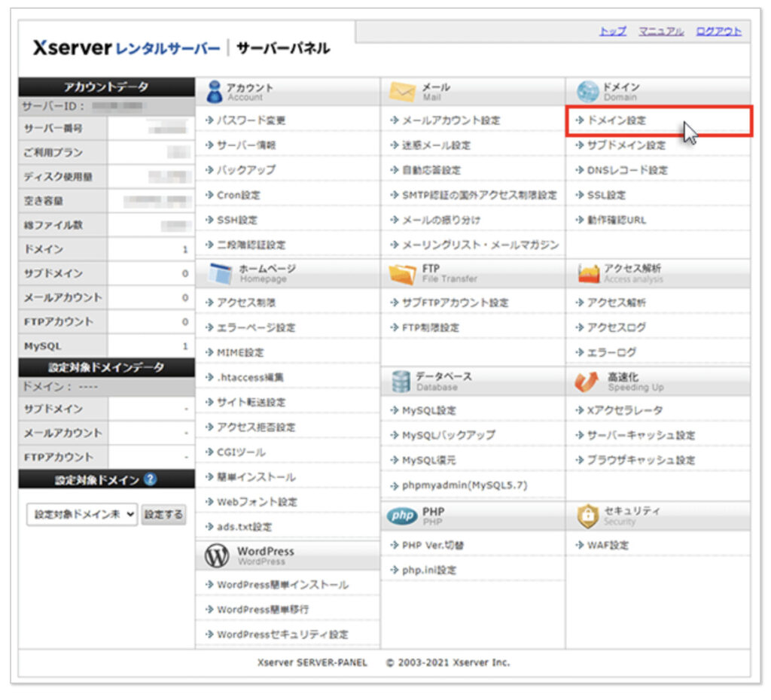Click the 設定する button
The height and width of the screenshot is (700, 771).
pos(163,515)
